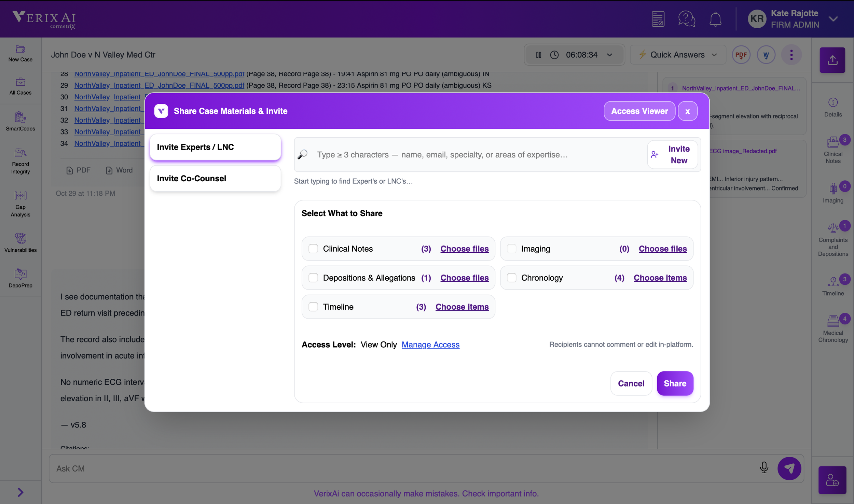Open the notifications bell icon
The height and width of the screenshot is (504, 854).
715,19
